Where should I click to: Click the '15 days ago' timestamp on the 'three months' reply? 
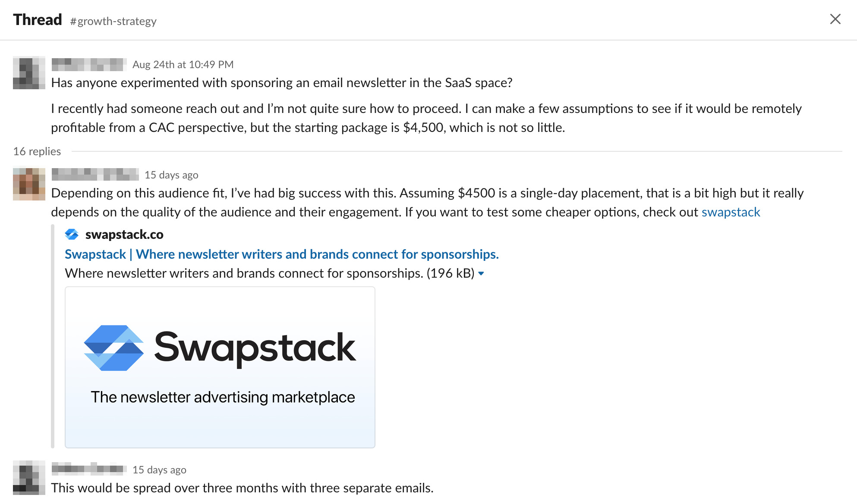(x=159, y=470)
